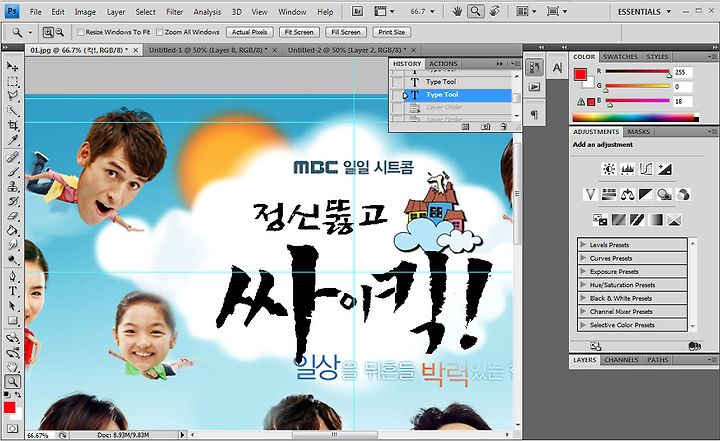Switch to the Swatches tab
This screenshot has height=441, width=720.
(620, 57)
